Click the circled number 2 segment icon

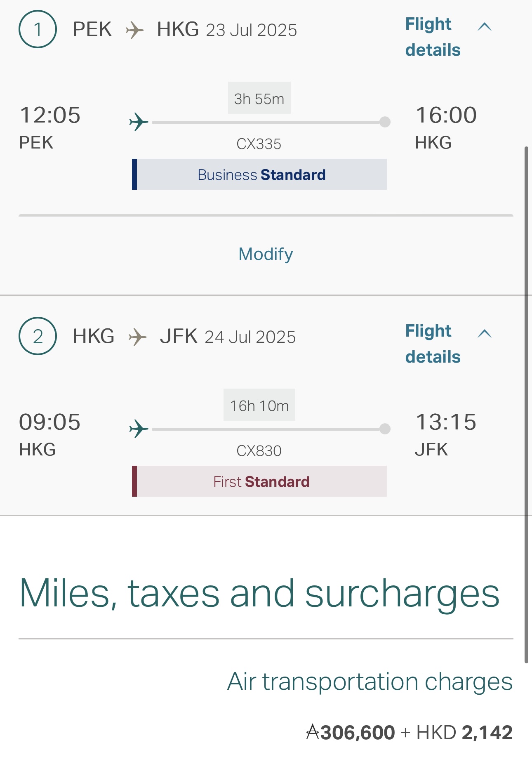point(38,336)
